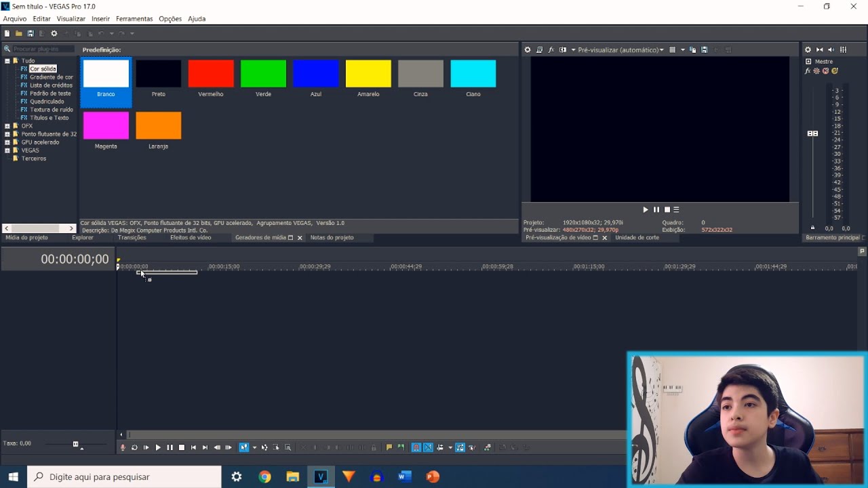
Task: Choose the Ciano preset swatch
Action: point(473,74)
